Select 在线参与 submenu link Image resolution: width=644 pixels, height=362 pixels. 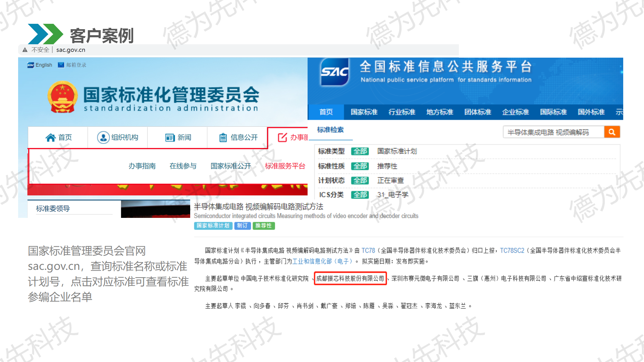(x=183, y=166)
